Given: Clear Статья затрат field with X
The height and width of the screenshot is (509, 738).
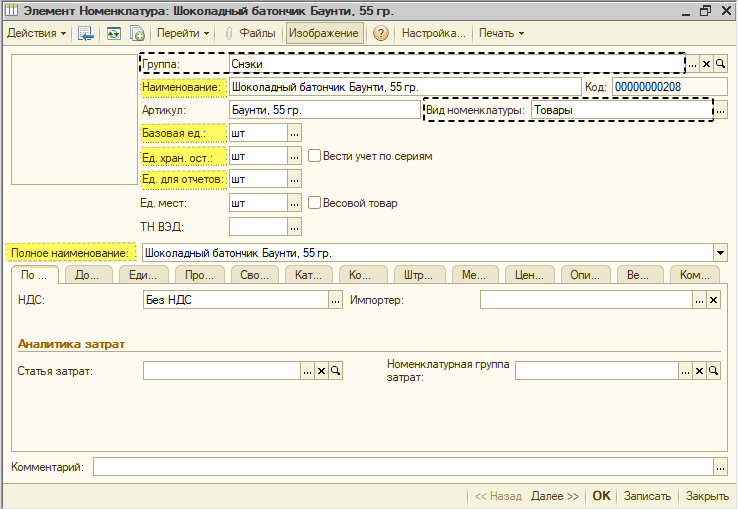Looking at the screenshot, I should 321,371.
